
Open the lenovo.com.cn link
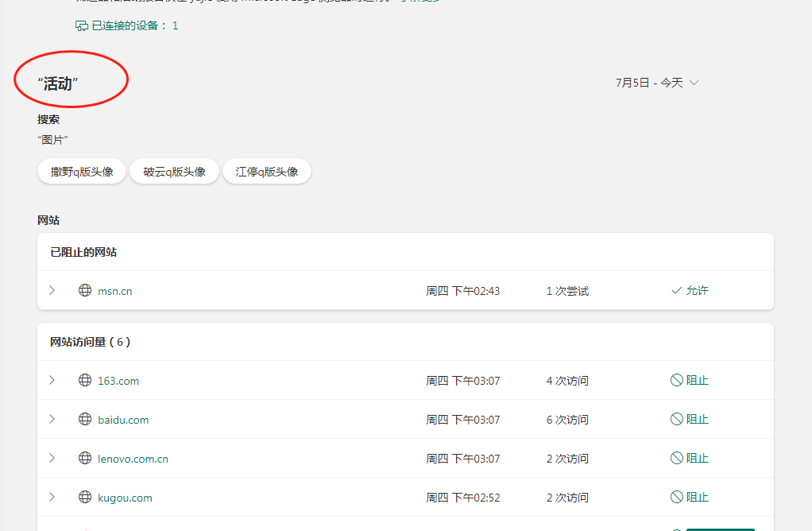(x=133, y=459)
